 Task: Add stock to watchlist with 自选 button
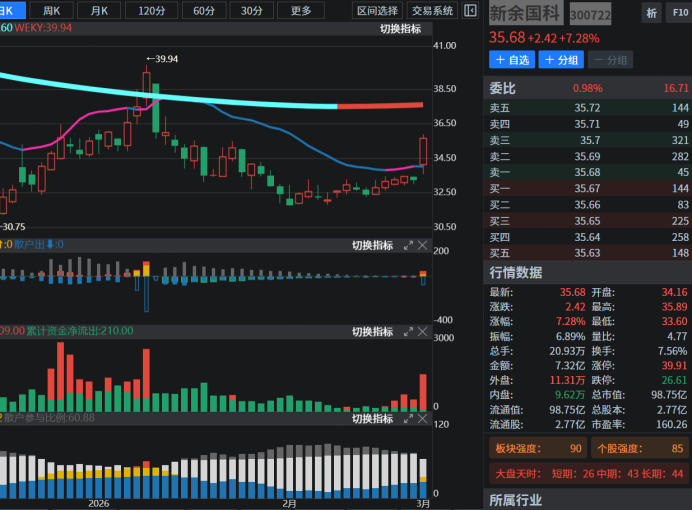tap(512, 60)
